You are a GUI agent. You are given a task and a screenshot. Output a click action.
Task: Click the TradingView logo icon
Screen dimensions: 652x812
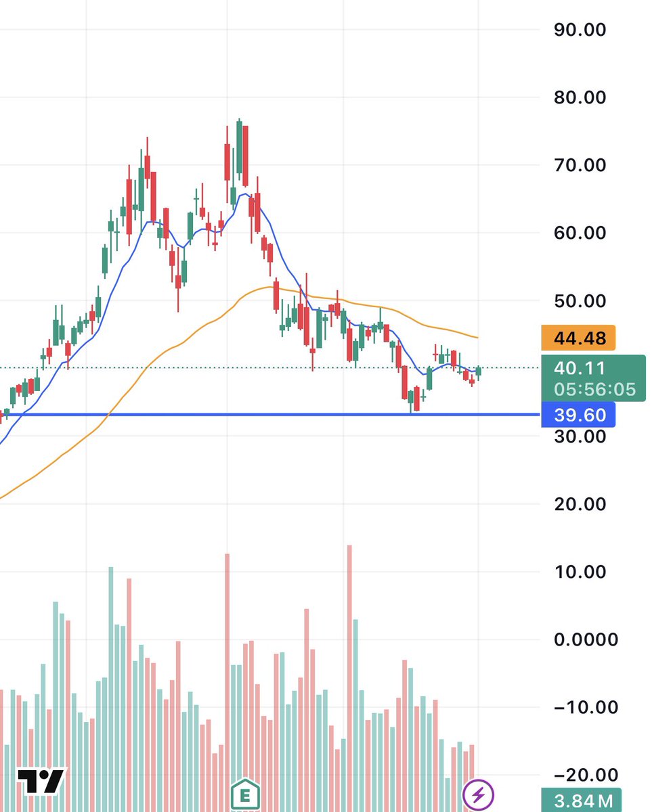(x=41, y=782)
